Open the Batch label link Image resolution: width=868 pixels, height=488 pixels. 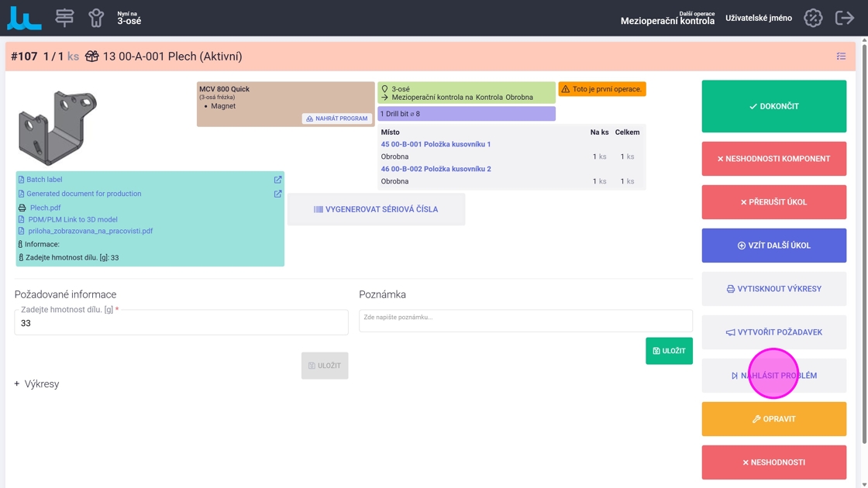44,179
